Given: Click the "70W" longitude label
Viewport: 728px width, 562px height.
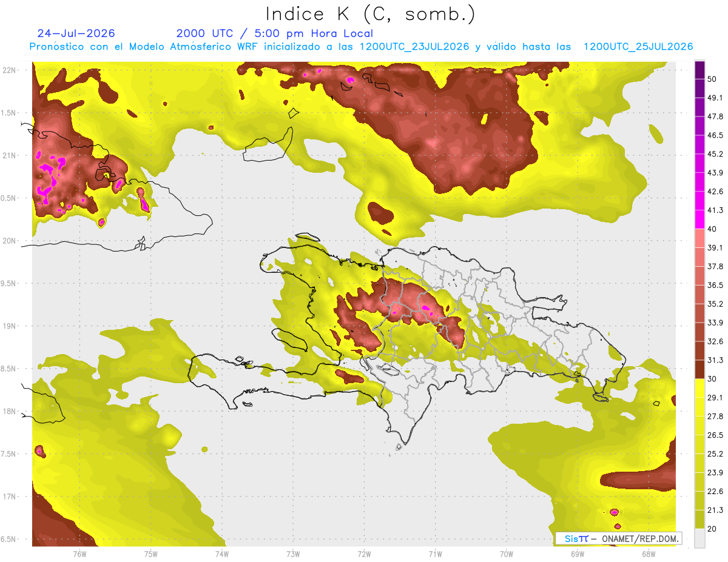Looking at the screenshot, I should (x=507, y=554).
